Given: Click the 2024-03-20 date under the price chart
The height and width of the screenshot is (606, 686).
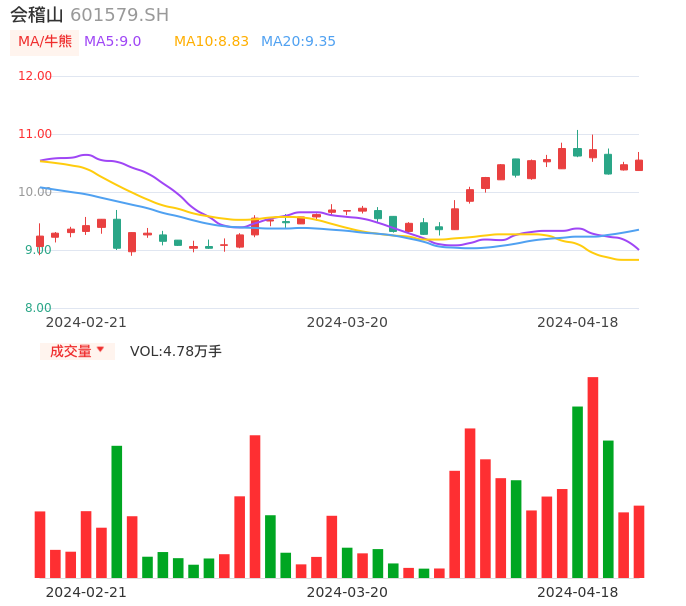Looking at the screenshot, I should (347, 322).
